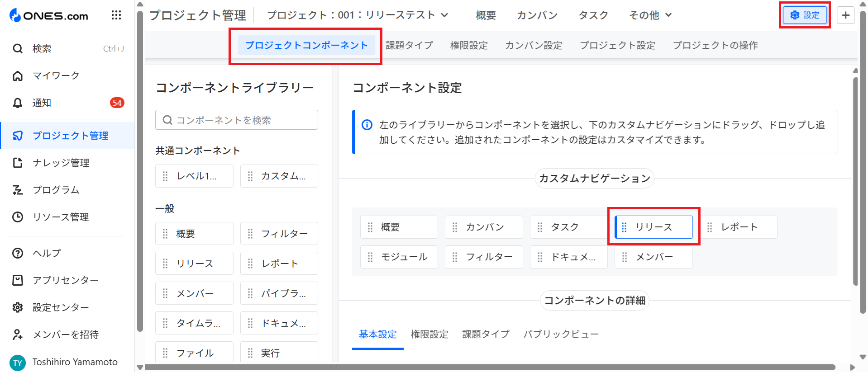The width and height of the screenshot is (868, 372).
Task: Click drag handle of レベル1... component
Action: pyautogui.click(x=165, y=176)
